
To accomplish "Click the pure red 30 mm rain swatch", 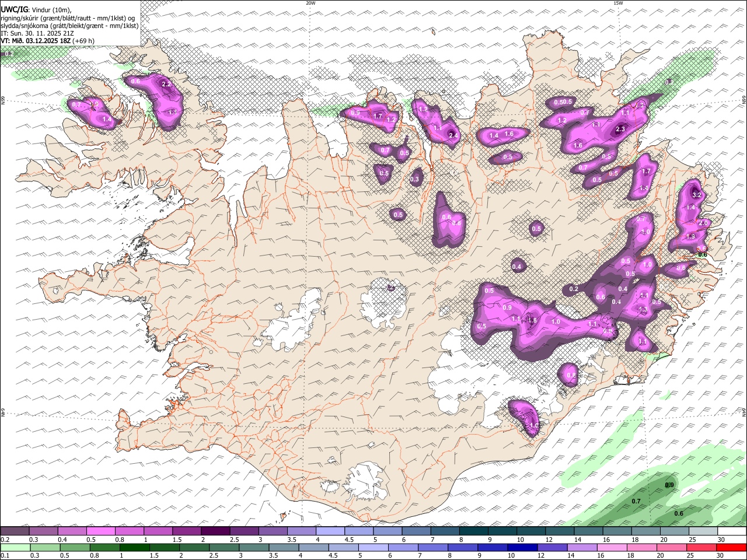I will click(731, 548).
